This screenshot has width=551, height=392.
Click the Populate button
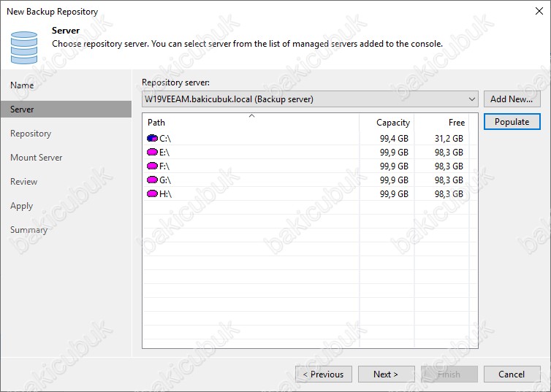pos(512,122)
